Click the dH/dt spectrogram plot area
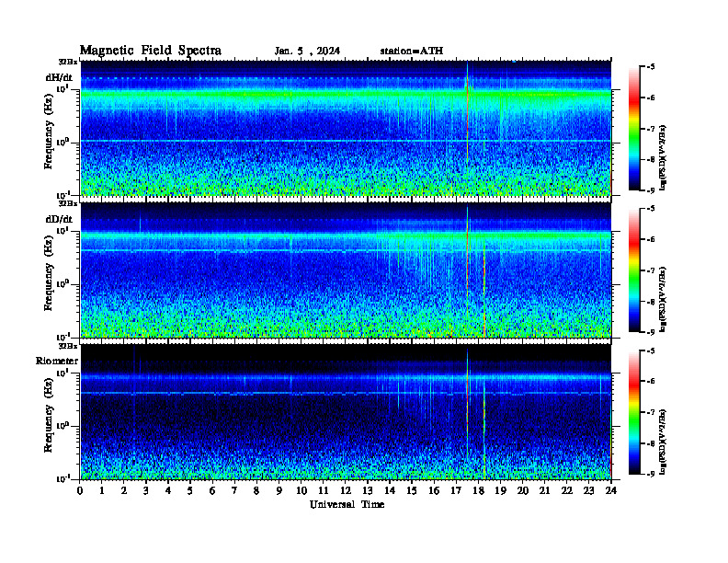This screenshot has height=563, width=728. tap(346, 128)
